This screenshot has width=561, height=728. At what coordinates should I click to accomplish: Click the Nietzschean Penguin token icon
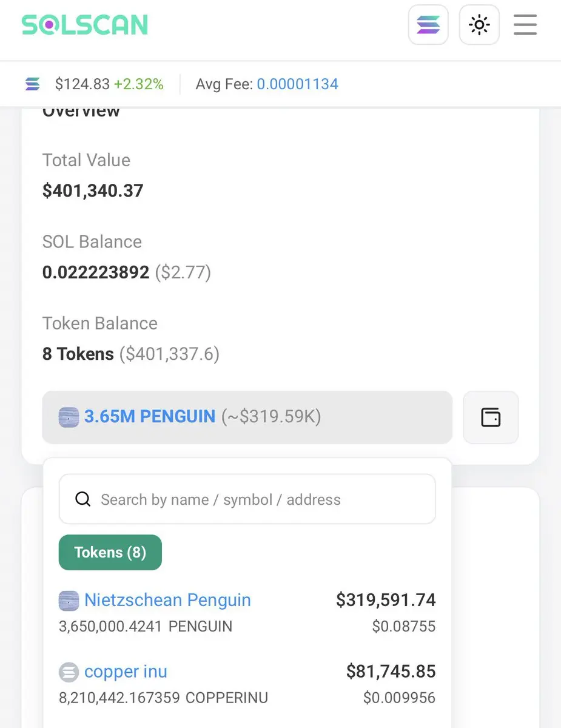69,601
